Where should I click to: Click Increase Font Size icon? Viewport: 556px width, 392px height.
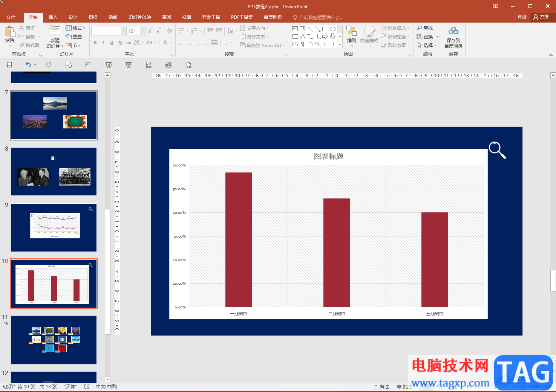[x=150, y=31]
